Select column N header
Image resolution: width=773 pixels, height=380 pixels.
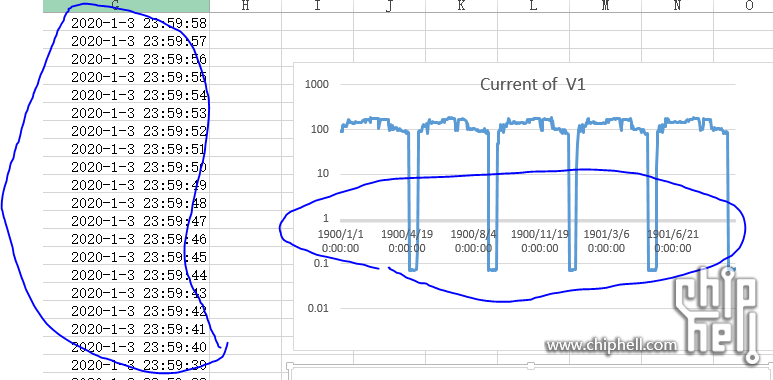point(677,6)
